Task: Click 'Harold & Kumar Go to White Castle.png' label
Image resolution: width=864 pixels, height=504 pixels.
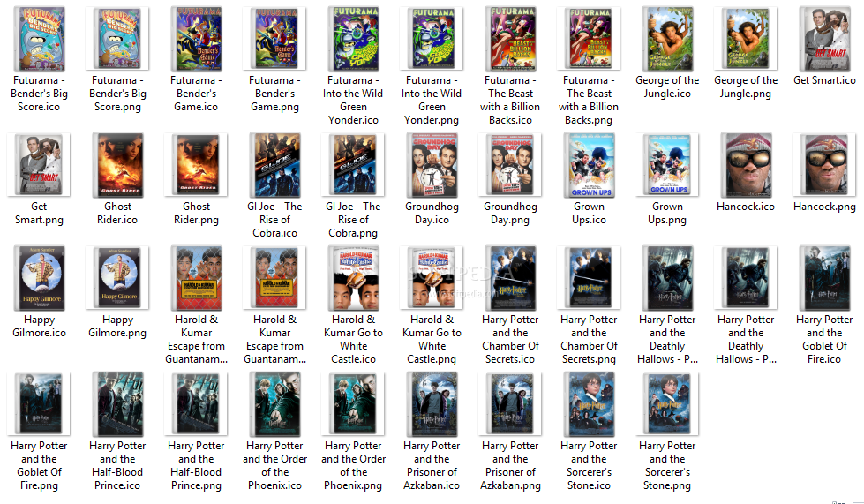Action: 432,339
